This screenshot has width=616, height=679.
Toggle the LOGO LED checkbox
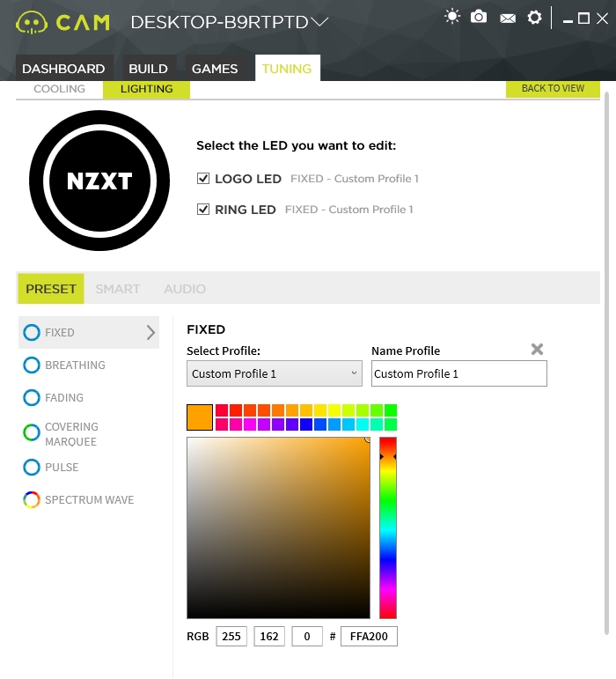(203, 179)
